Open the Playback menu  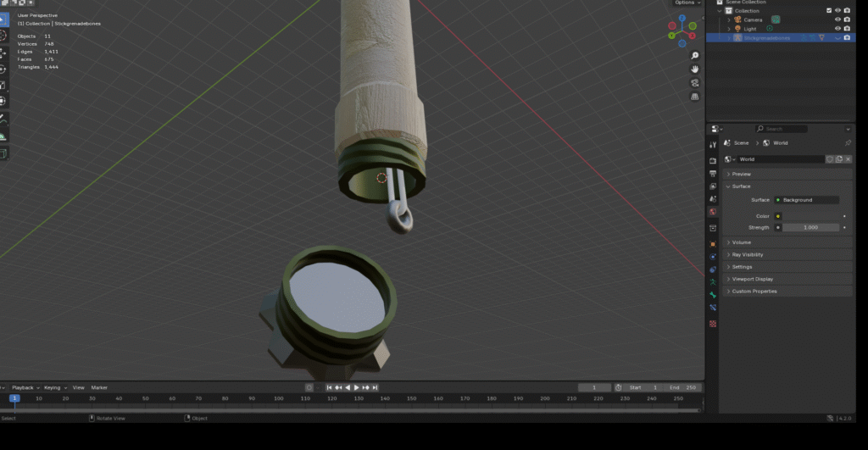(x=24, y=387)
